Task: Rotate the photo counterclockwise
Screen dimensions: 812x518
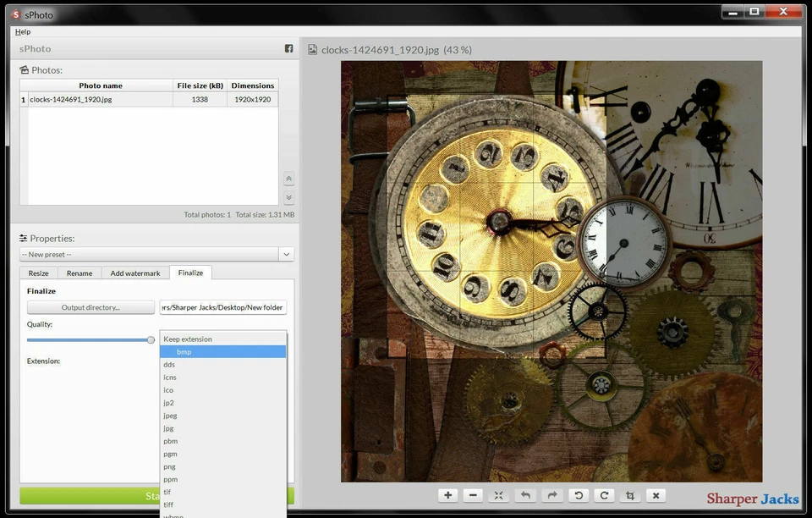Action: click(579, 495)
